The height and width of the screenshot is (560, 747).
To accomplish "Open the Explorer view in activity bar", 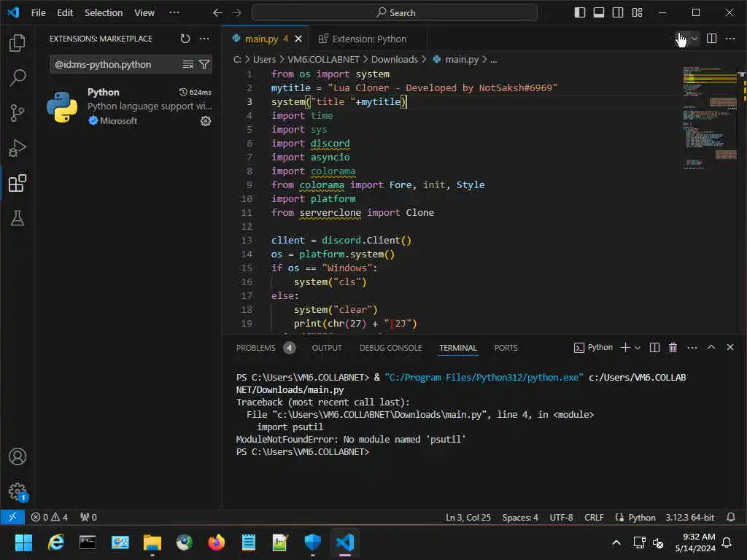I will (x=18, y=43).
